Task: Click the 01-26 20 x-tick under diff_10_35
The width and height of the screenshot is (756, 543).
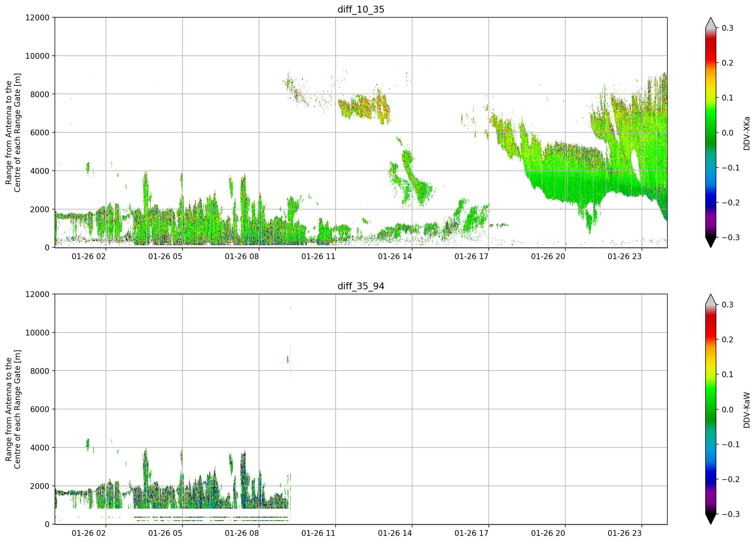Action: click(x=548, y=256)
